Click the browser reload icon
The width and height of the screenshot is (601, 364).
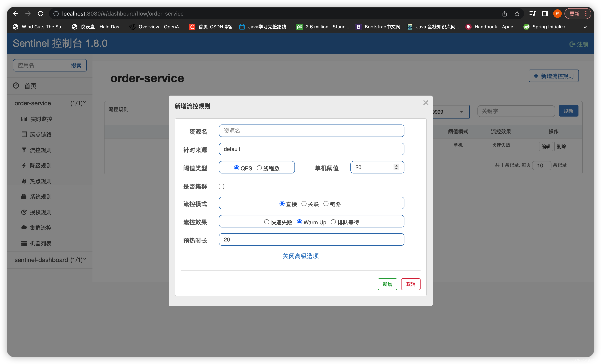click(x=40, y=14)
